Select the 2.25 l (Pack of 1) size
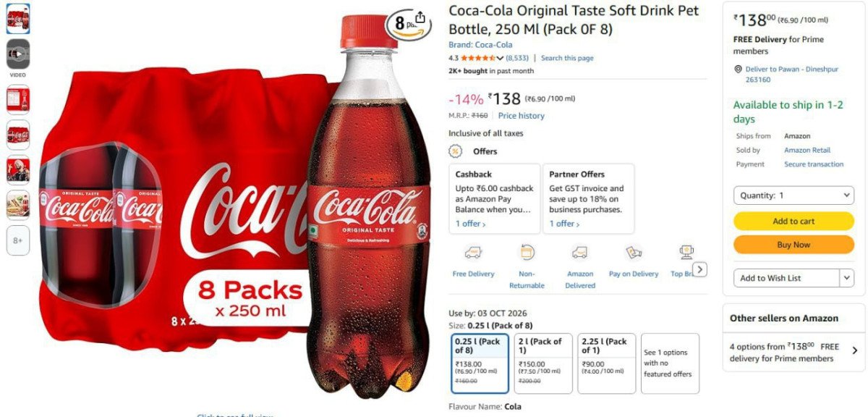868x417 pixels. pos(606,363)
